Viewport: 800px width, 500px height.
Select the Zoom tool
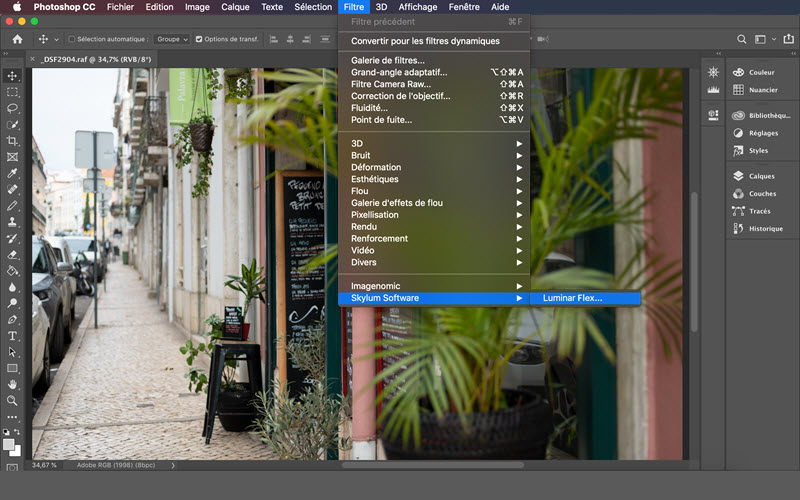[12, 401]
